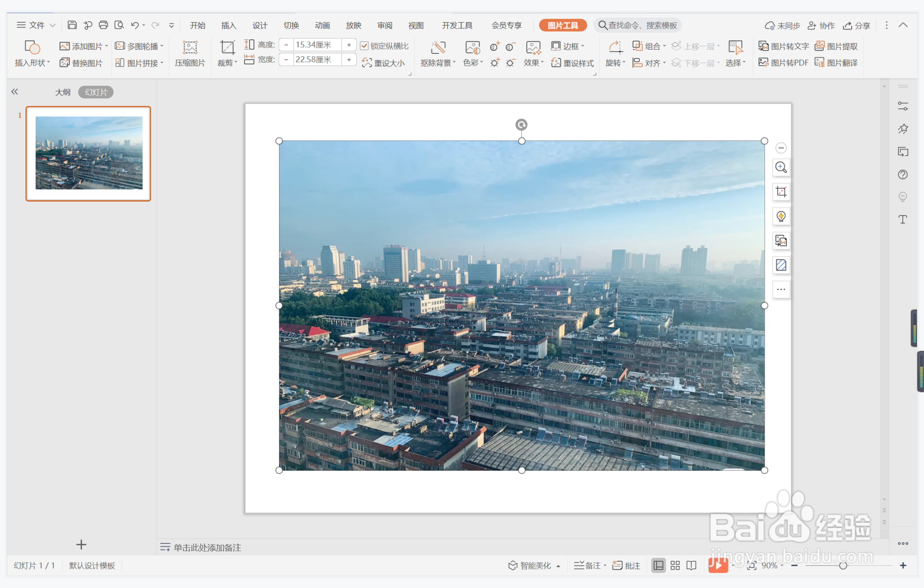Viewport: 924px width, 588px height.
Task: Start slideshow with orange play button
Action: point(717,565)
